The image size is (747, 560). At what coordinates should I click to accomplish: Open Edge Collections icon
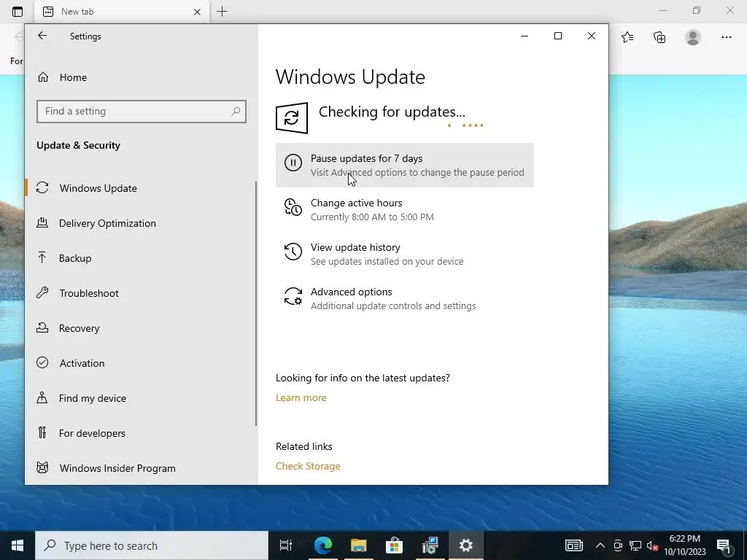pos(659,37)
